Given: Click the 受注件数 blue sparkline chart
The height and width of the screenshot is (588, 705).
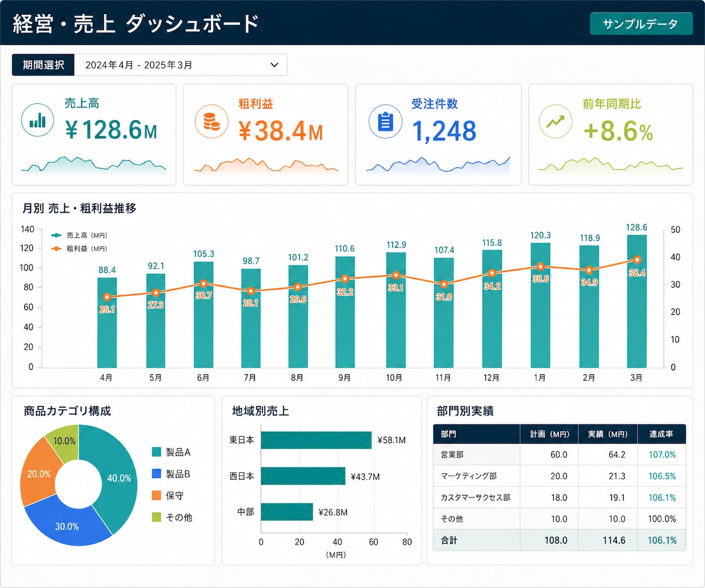Looking at the screenshot, I should pos(438,165).
